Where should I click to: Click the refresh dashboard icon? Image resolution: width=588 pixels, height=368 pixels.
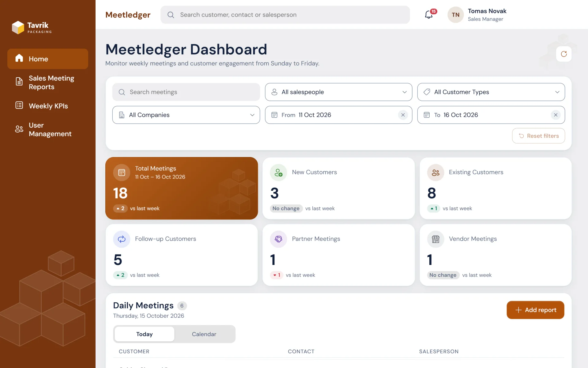tap(564, 54)
